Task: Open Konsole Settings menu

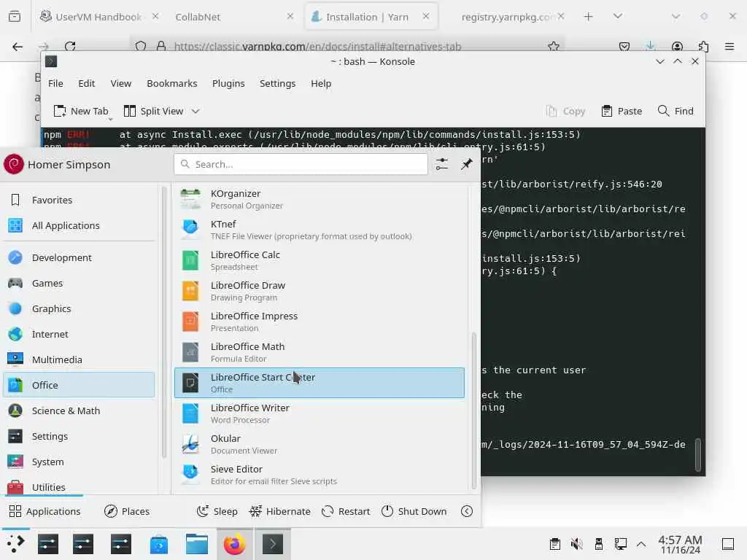Action: tap(278, 83)
